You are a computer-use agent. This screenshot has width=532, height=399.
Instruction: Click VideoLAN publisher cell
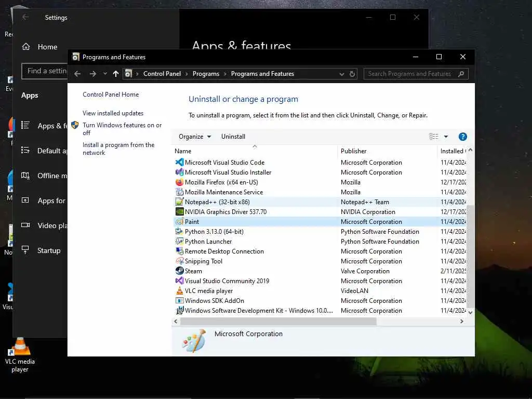pyautogui.click(x=354, y=291)
